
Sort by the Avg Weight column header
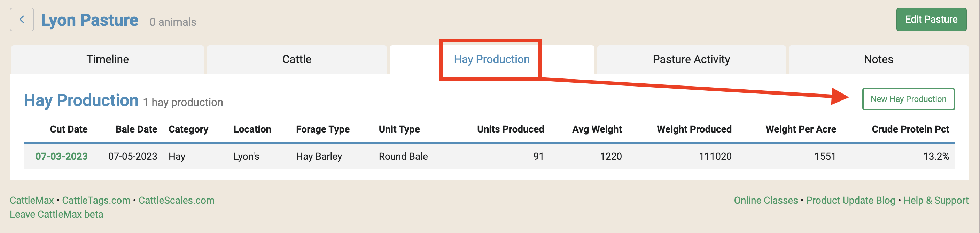(x=597, y=129)
